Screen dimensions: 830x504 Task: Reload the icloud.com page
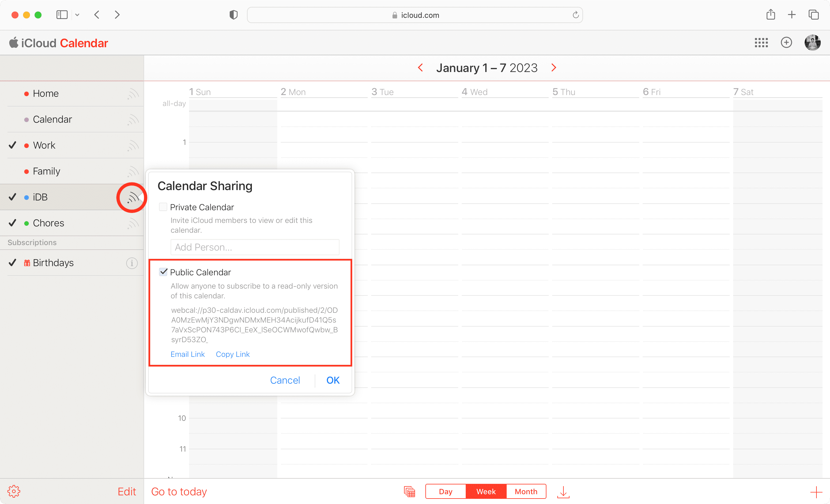tap(576, 15)
